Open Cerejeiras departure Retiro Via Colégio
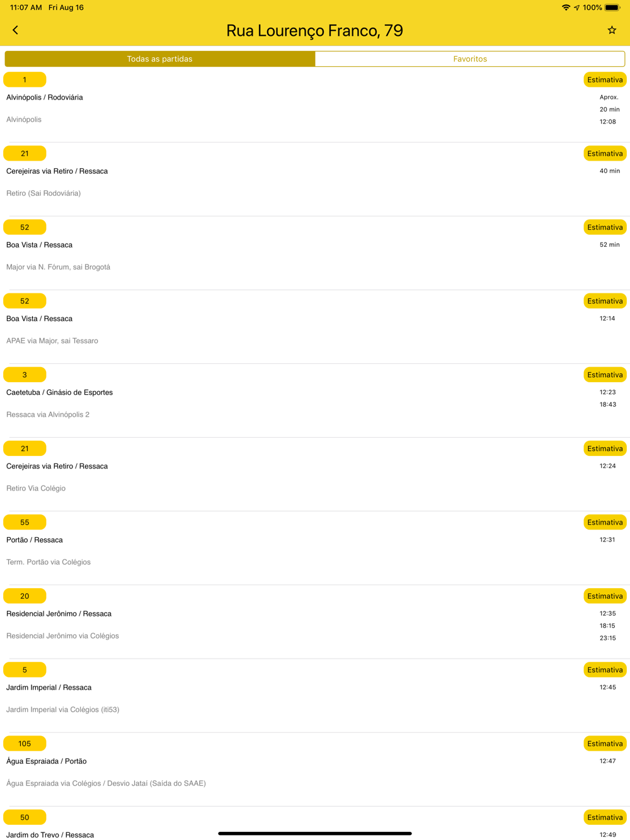Viewport: 630px width, 840px height. [315, 474]
